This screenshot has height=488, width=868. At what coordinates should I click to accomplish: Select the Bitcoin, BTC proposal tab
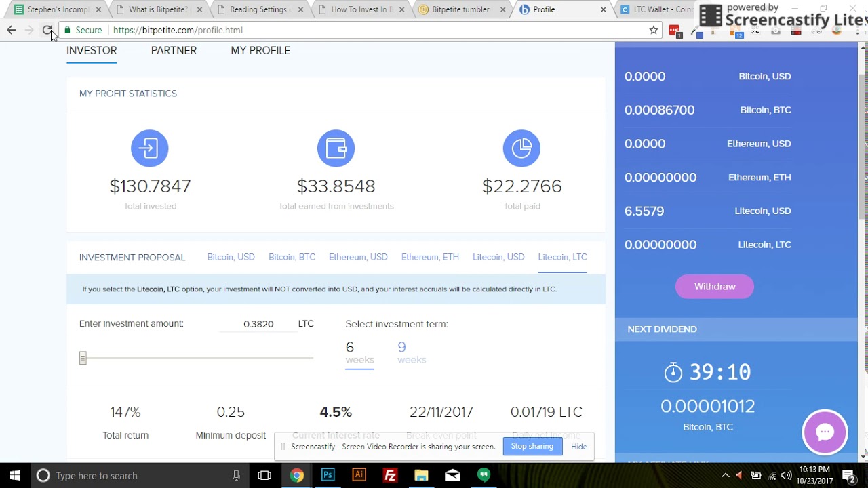(292, 257)
